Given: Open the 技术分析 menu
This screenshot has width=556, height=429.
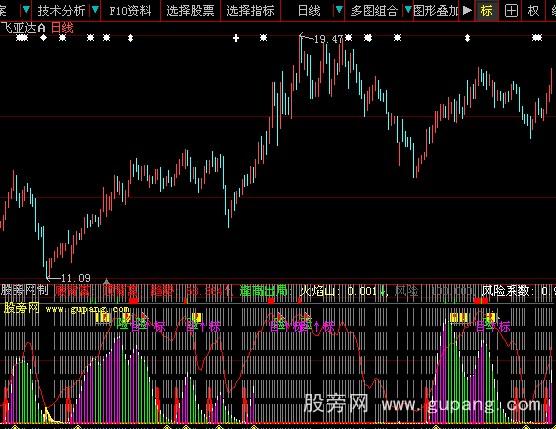Looking at the screenshot, I should pyautogui.click(x=61, y=11).
